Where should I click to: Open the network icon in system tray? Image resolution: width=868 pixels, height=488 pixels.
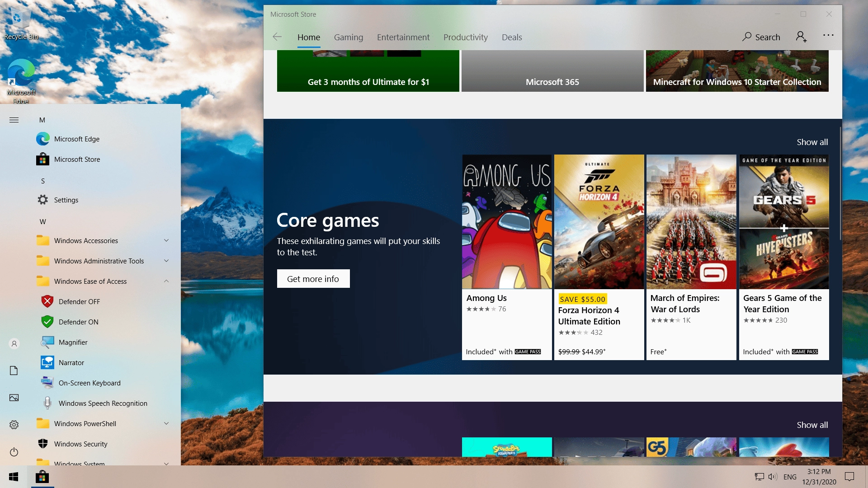759,477
